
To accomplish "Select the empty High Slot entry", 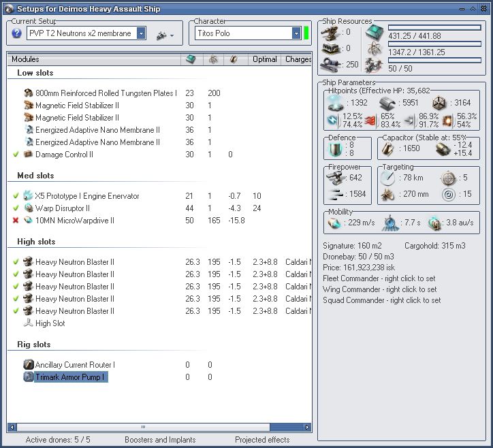I will point(50,323).
